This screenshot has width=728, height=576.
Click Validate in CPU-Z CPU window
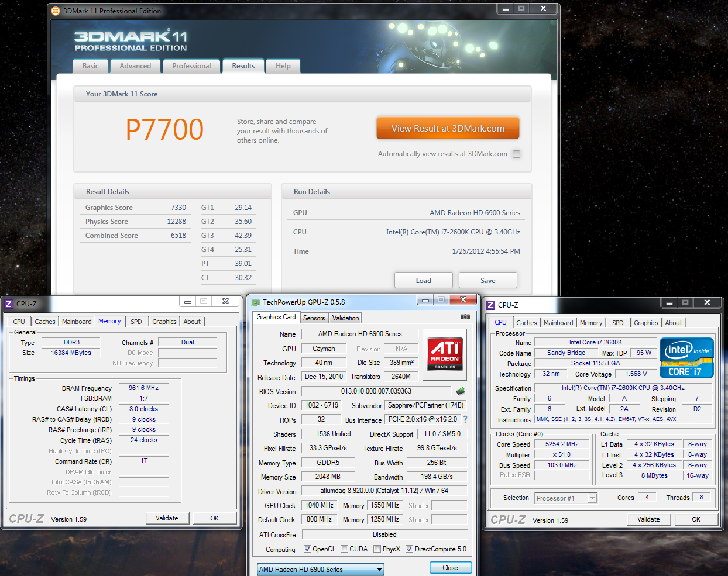[x=648, y=519]
